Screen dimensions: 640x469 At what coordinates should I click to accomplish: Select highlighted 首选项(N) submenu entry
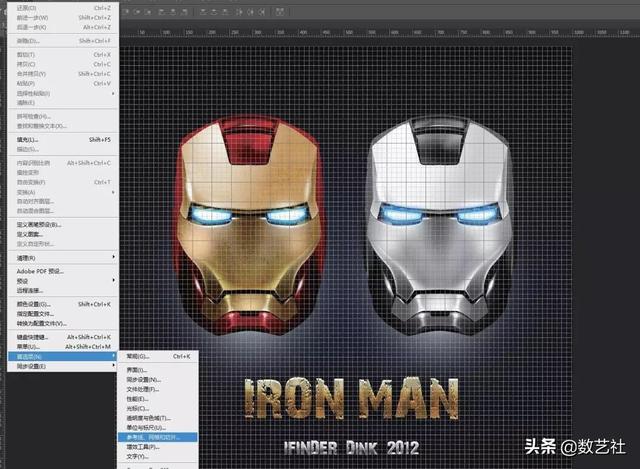pos(63,356)
